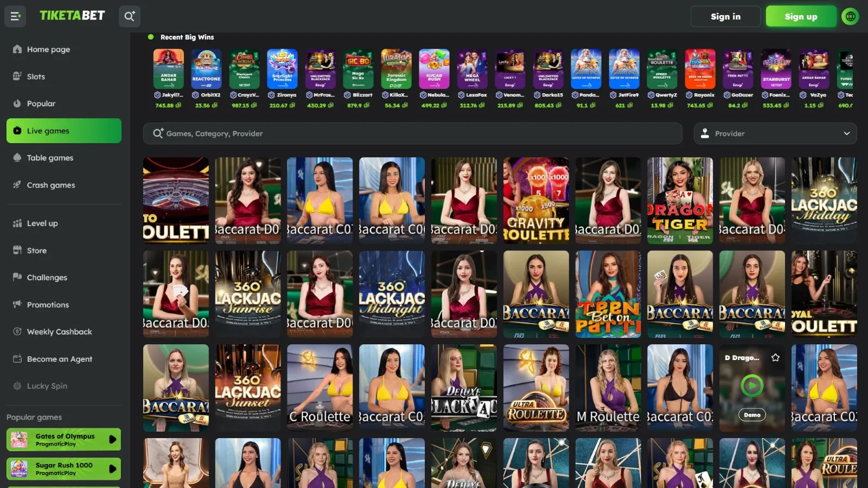Open the M Roulette game card
This screenshot has height=488, width=868.
click(608, 388)
